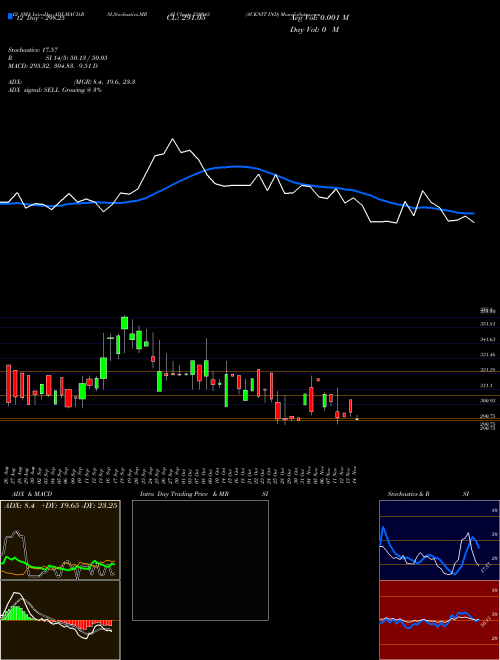Image resolution: width=500 pixels, height=660 pixels.
Task: Click the tallest green candlestick at the price peak
Action: 124,322
